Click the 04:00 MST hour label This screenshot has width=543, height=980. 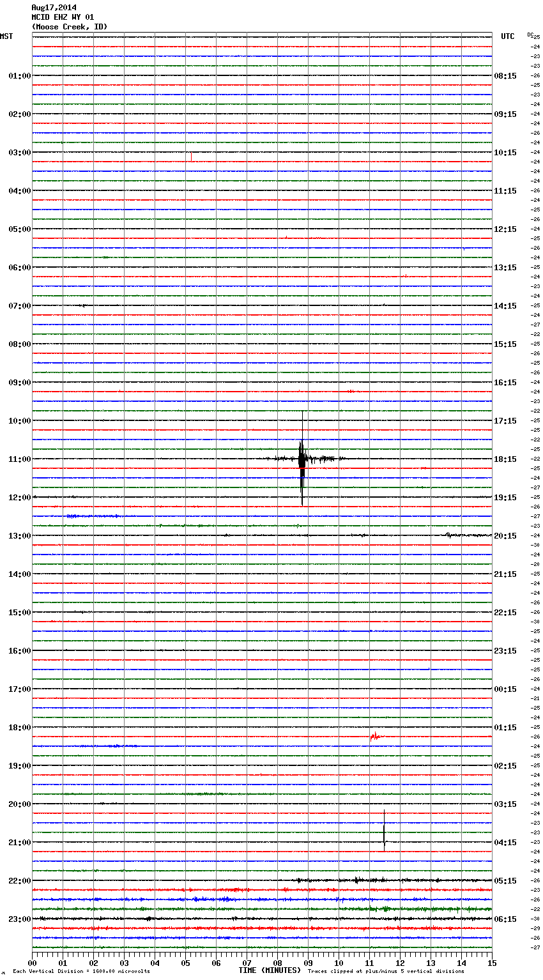point(19,191)
